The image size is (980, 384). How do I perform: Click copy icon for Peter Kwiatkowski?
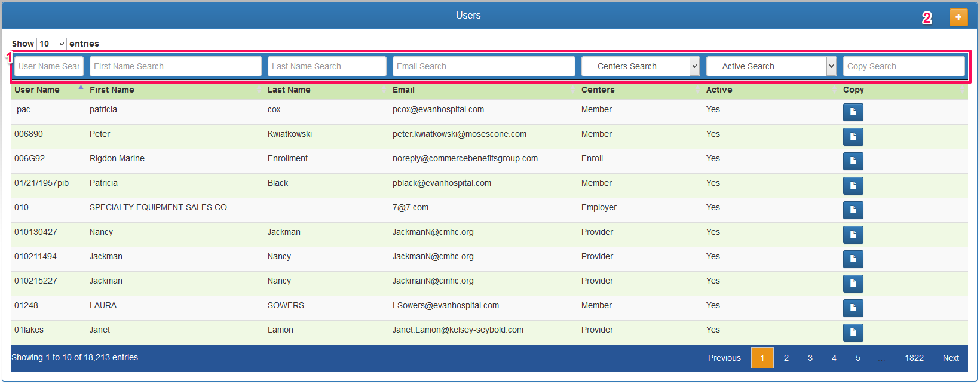(853, 137)
